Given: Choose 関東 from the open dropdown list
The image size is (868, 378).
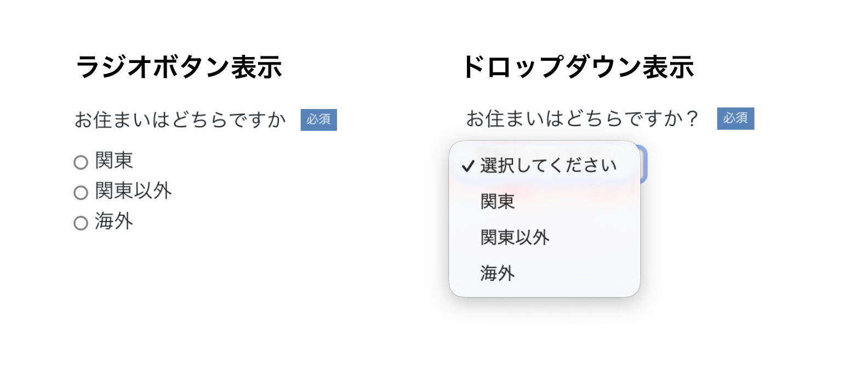Looking at the screenshot, I should [x=498, y=202].
